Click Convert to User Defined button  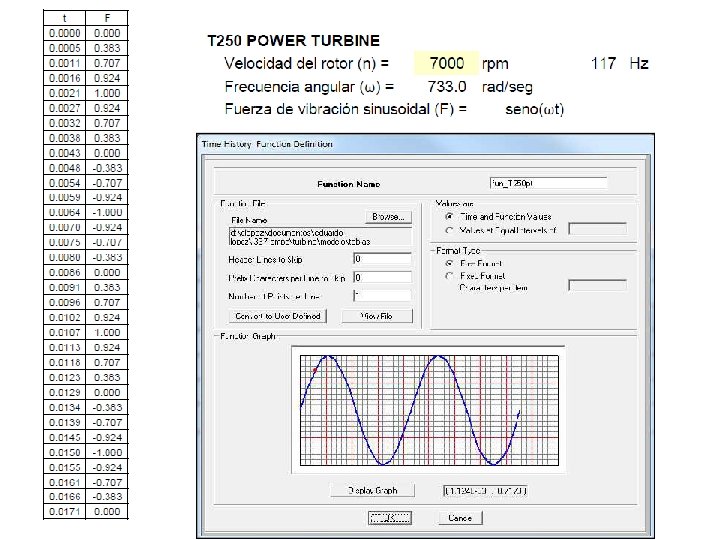277,316
